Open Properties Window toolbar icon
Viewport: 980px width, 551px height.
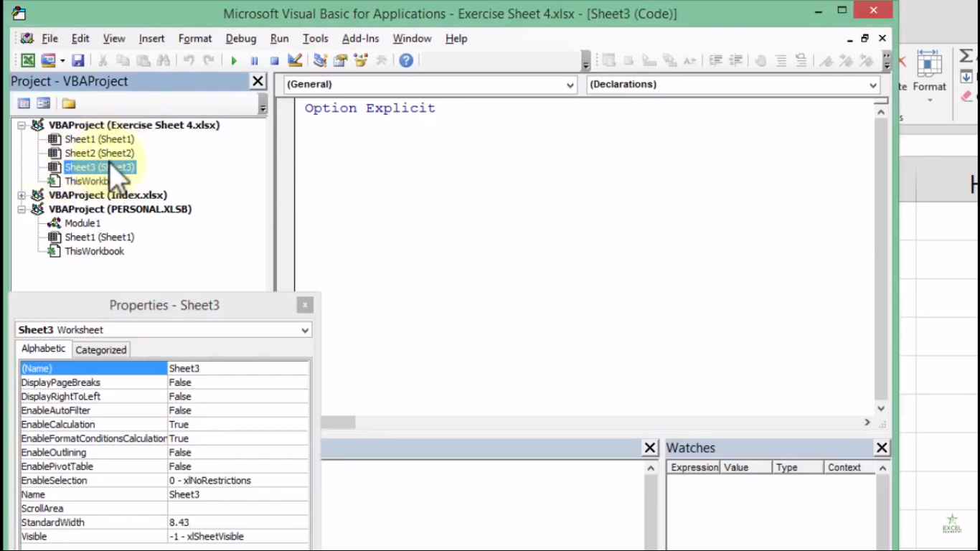[x=340, y=60]
